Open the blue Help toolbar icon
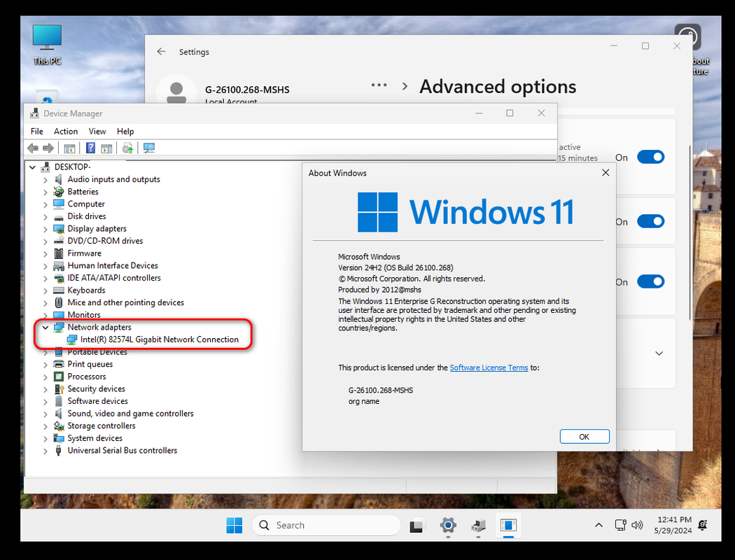This screenshot has width=735, height=560. pyautogui.click(x=90, y=148)
